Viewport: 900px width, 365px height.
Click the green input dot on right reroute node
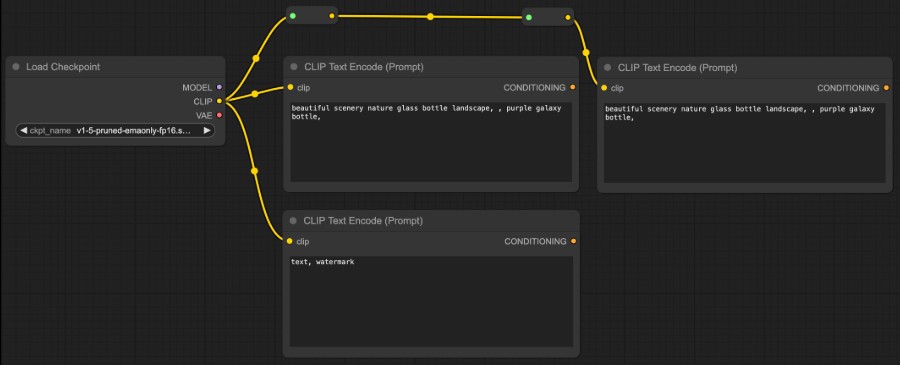pyautogui.click(x=529, y=17)
